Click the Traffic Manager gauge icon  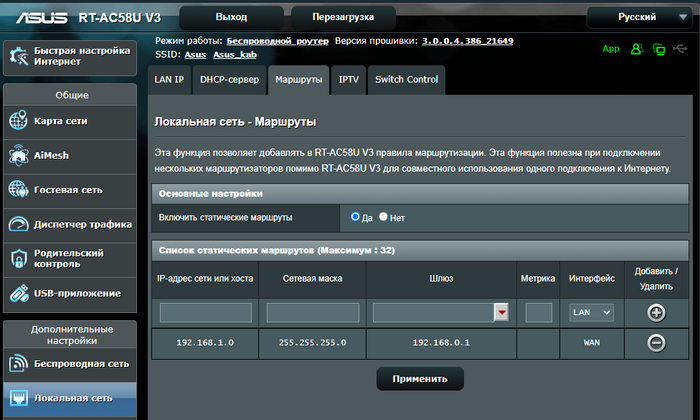(18, 224)
